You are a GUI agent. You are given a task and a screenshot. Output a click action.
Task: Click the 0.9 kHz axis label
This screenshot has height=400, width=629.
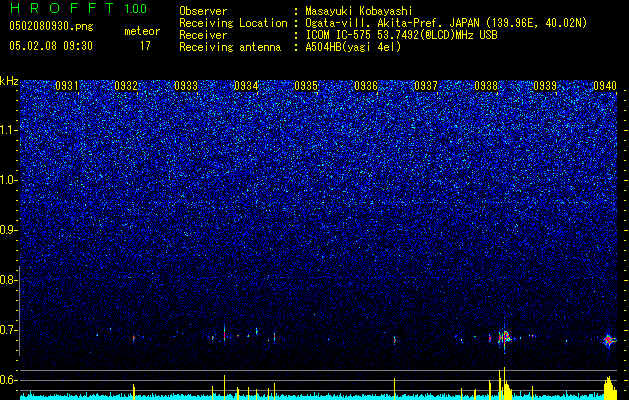click(x=7, y=230)
